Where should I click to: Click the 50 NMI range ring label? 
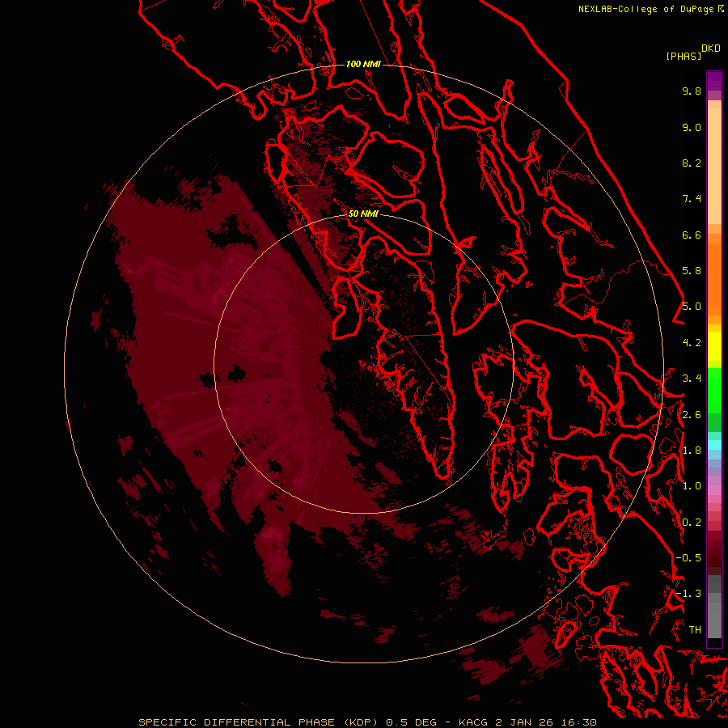(x=363, y=214)
